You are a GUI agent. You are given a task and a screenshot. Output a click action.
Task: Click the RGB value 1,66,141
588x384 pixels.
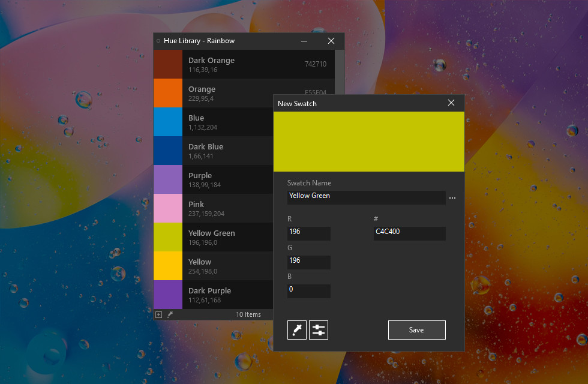tap(200, 157)
